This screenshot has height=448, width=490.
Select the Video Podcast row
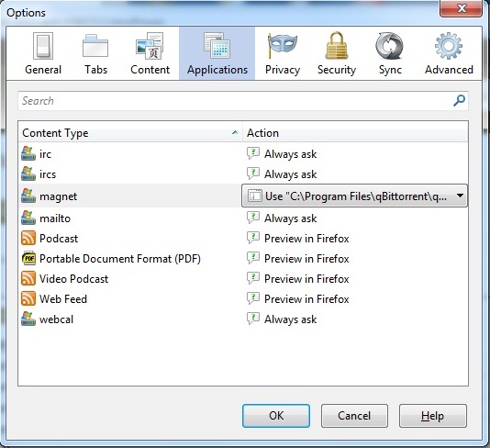[x=243, y=278]
